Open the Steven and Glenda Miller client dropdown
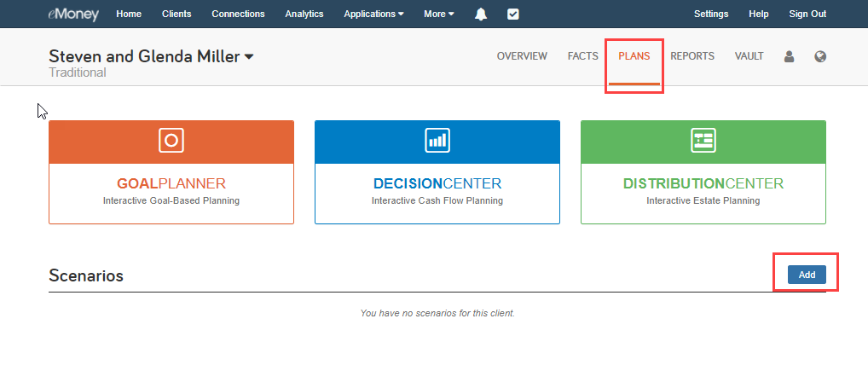868x365 pixels. [x=151, y=56]
